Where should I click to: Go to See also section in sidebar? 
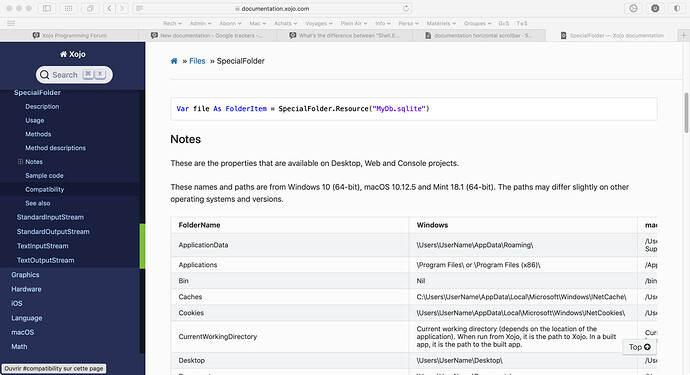point(37,203)
